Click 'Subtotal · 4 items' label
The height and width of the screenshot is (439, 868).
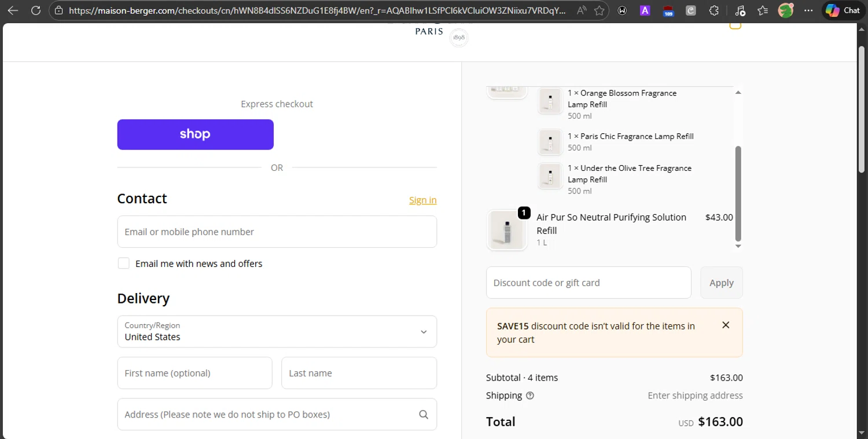[x=522, y=378]
